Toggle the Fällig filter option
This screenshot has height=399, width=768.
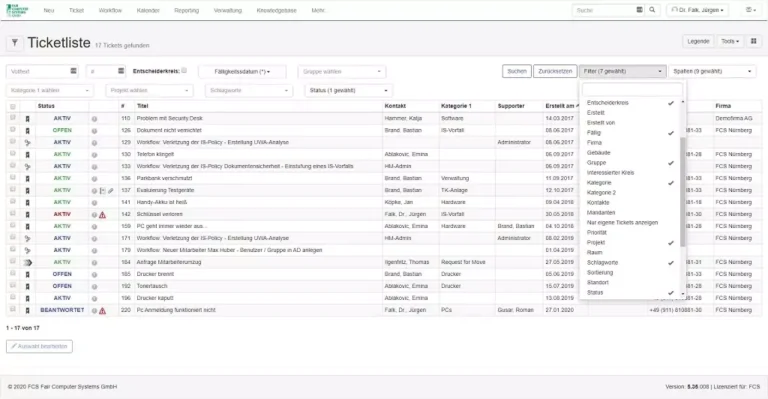[630, 133]
